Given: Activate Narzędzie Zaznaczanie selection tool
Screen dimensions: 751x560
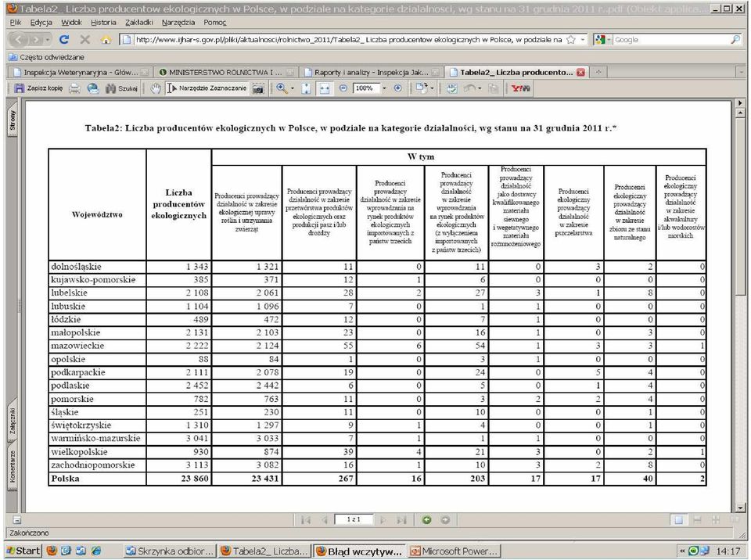Looking at the screenshot, I should pos(207,88).
